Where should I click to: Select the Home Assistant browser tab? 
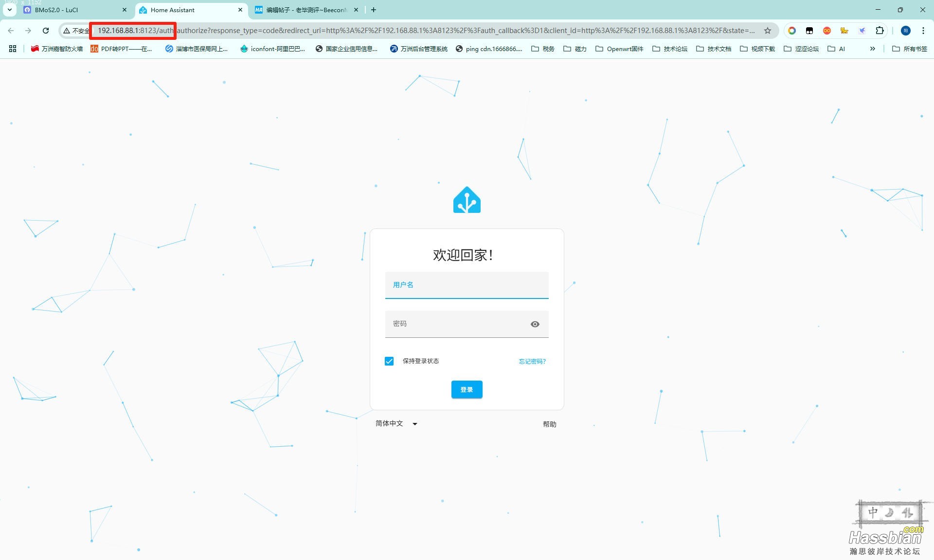pyautogui.click(x=191, y=10)
